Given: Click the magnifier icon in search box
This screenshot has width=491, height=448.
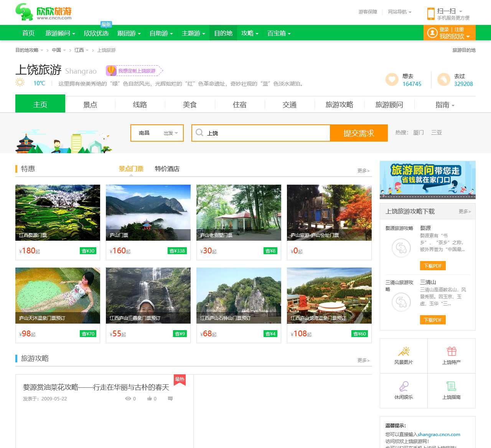Looking at the screenshot, I should (x=199, y=133).
